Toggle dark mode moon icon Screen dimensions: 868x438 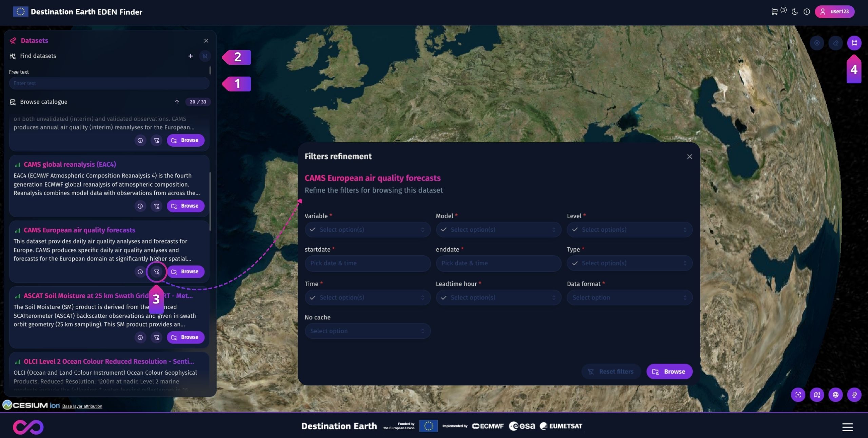(795, 12)
